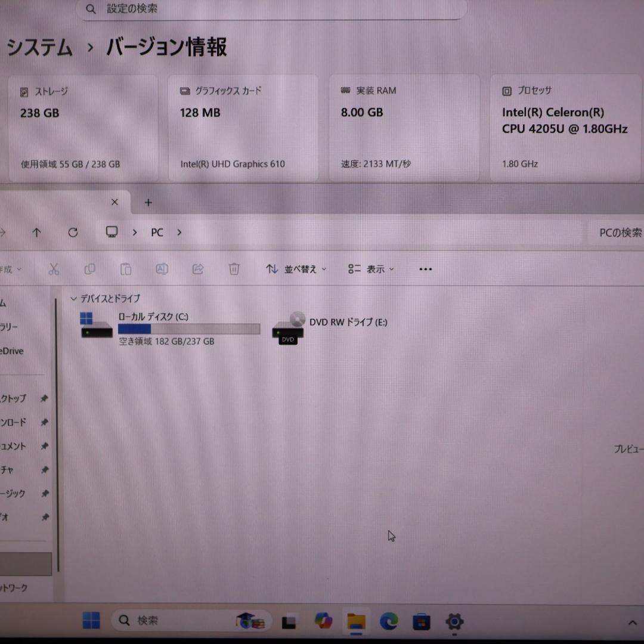Select the Cut icon in Explorer toolbar
The height and width of the screenshot is (644, 644).
tap(54, 269)
